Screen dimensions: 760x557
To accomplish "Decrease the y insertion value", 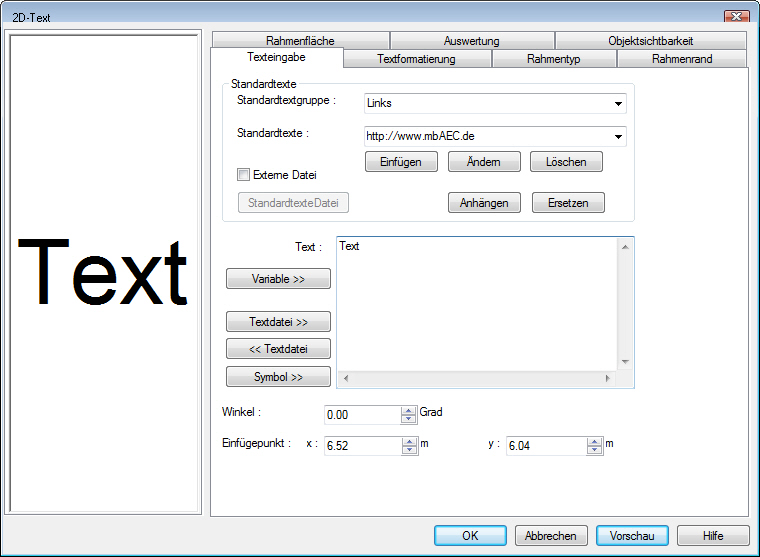I will (x=594, y=450).
